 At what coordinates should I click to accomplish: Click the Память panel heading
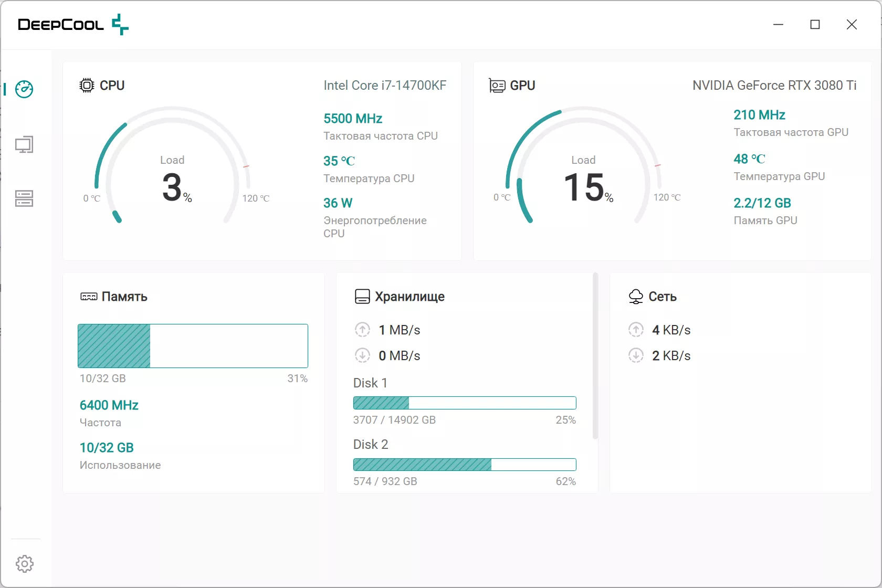(x=124, y=297)
